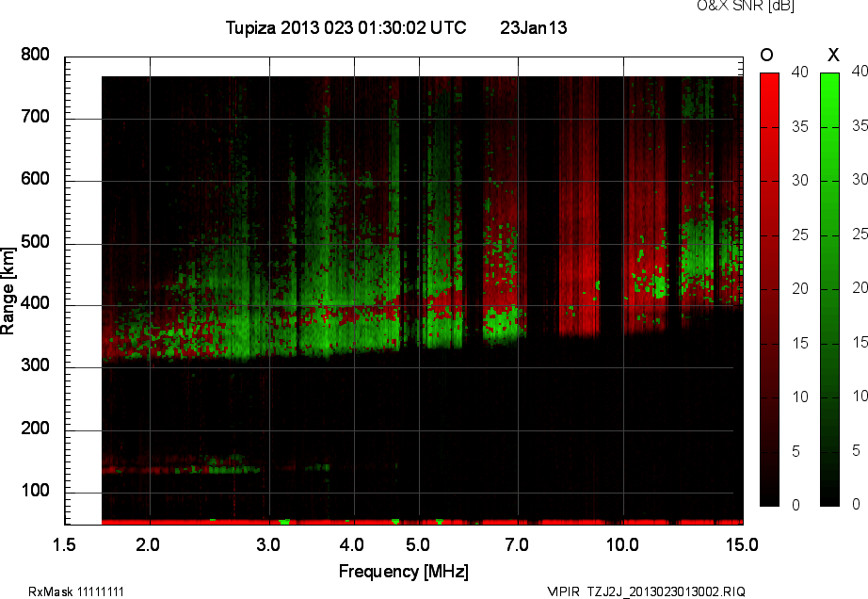
Task: Click the 'Tupiza 2013 023 01:30:02 UTC' title
Action: (346, 28)
